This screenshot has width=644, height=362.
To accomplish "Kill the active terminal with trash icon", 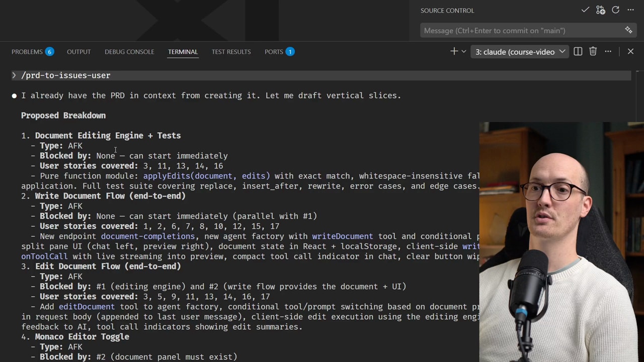I will tap(593, 51).
